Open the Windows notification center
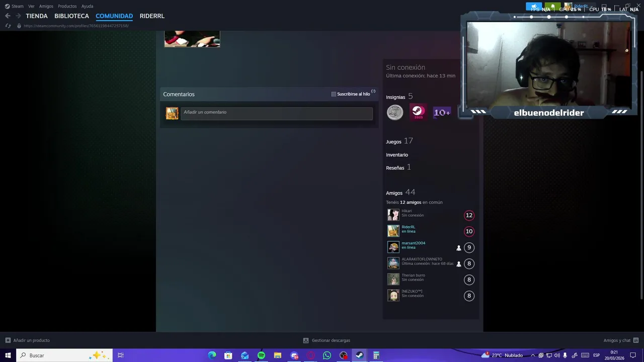 (x=633, y=355)
